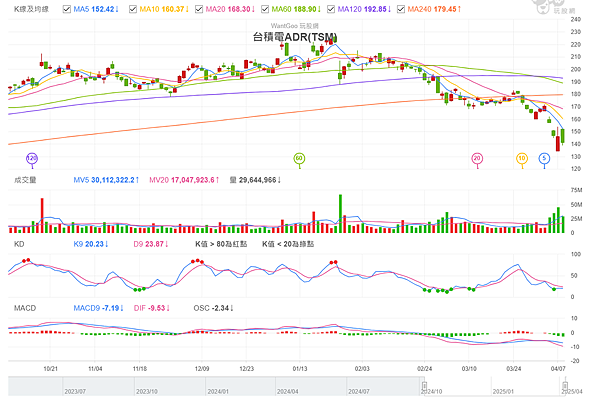Click the 量 29,644,966 value
The image size is (600, 397).
pyautogui.click(x=255, y=180)
